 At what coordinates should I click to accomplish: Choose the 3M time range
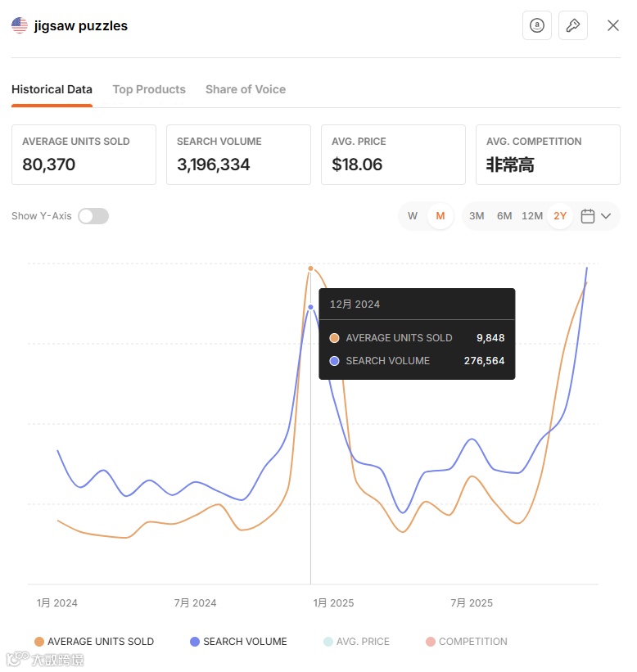coord(477,216)
